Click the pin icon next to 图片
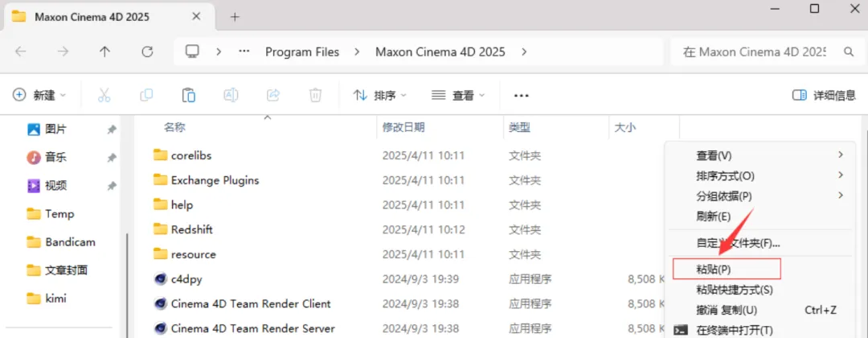 coord(111,129)
